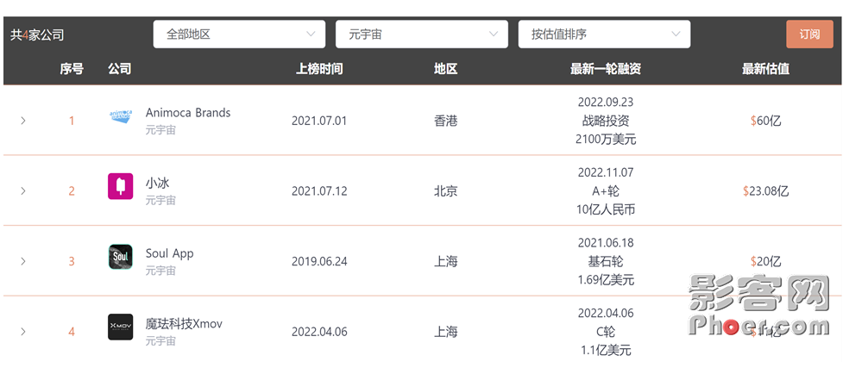Image resolution: width=868 pixels, height=374 pixels.
Task: Click the $23.08亿 valuation
Action: coord(765,190)
